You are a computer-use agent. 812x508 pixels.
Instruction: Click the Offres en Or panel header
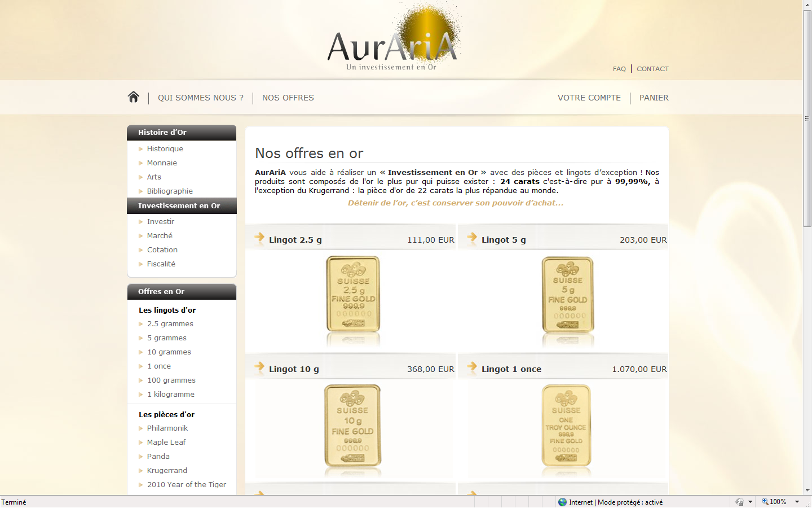182,292
